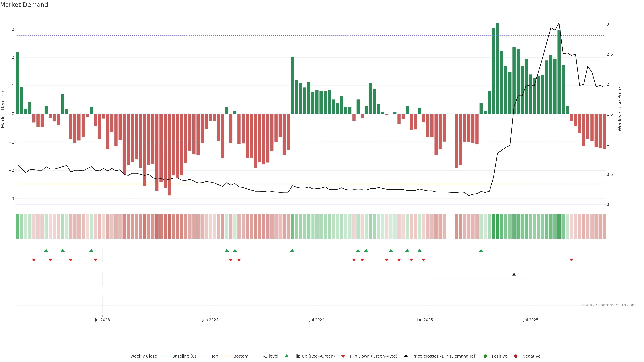Click the last red flip-down marker after Jul 2025
Image resolution: width=644 pixels, height=362 pixels.
pos(571,260)
